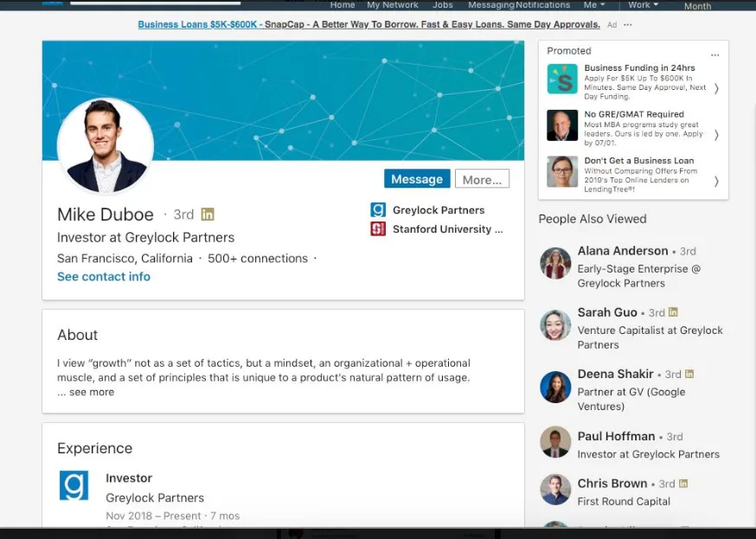The height and width of the screenshot is (539, 756).
Task: Click the LinkedIn premium badge next to Mike Duboe
Action: point(208,214)
